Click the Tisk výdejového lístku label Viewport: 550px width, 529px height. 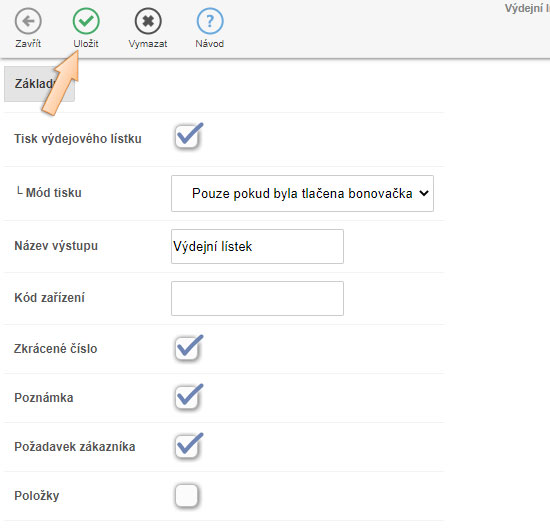point(78,139)
